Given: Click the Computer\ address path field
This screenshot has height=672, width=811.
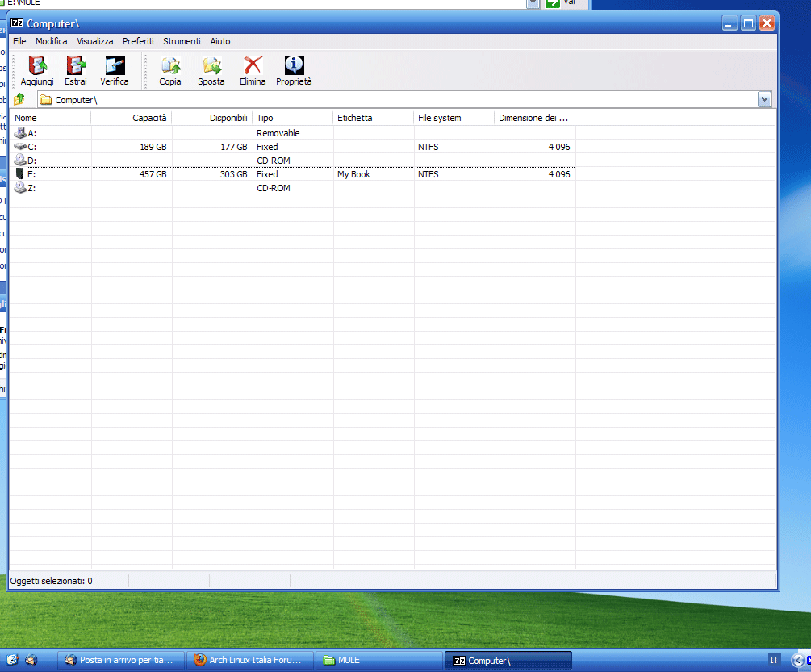Looking at the screenshot, I should [x=399, y=100].
